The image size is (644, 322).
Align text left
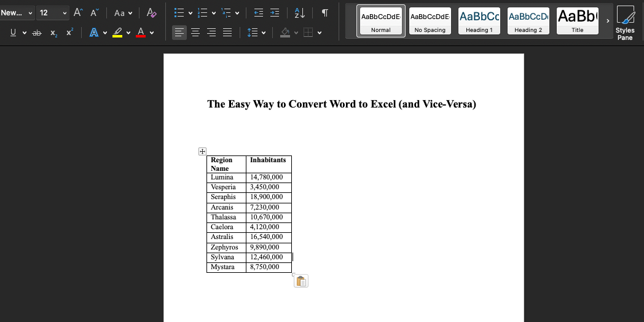point(179,33)
